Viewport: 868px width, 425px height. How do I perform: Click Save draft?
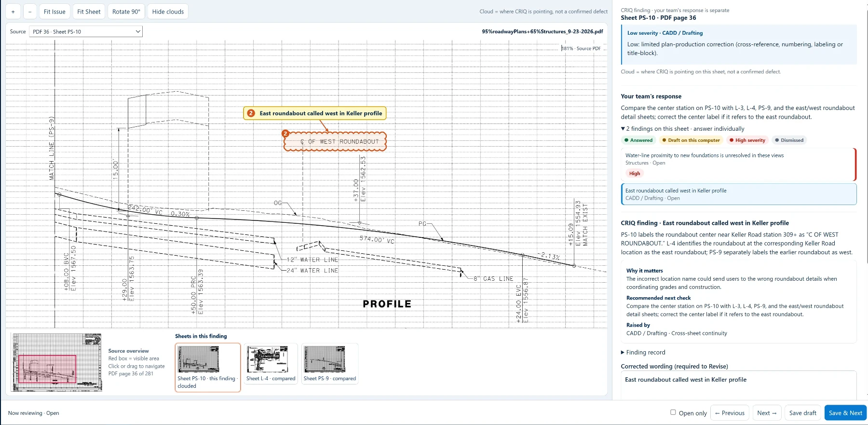tap(803, 413)
